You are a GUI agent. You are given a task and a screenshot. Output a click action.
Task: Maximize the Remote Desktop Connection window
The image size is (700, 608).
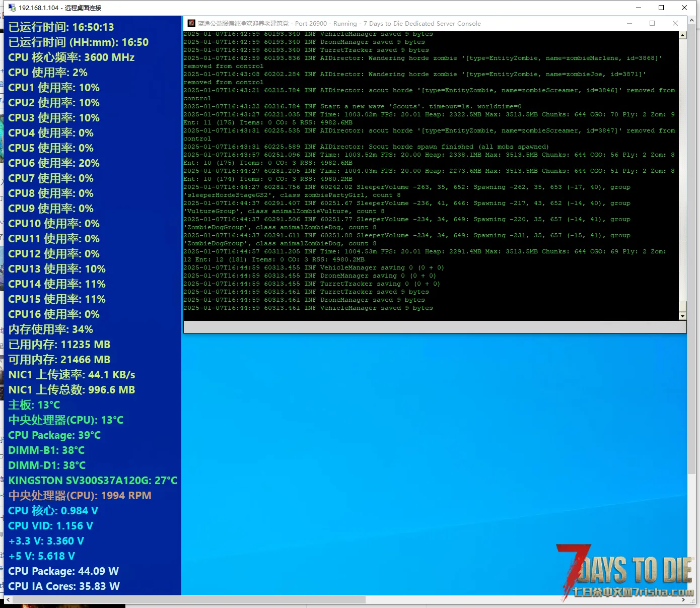tap(661, 8)
